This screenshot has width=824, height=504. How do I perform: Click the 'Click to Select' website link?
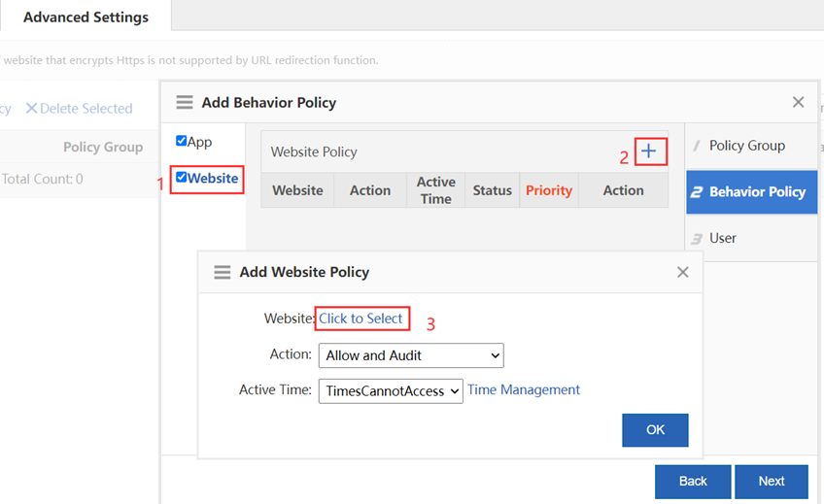click(x=360, y=319)
